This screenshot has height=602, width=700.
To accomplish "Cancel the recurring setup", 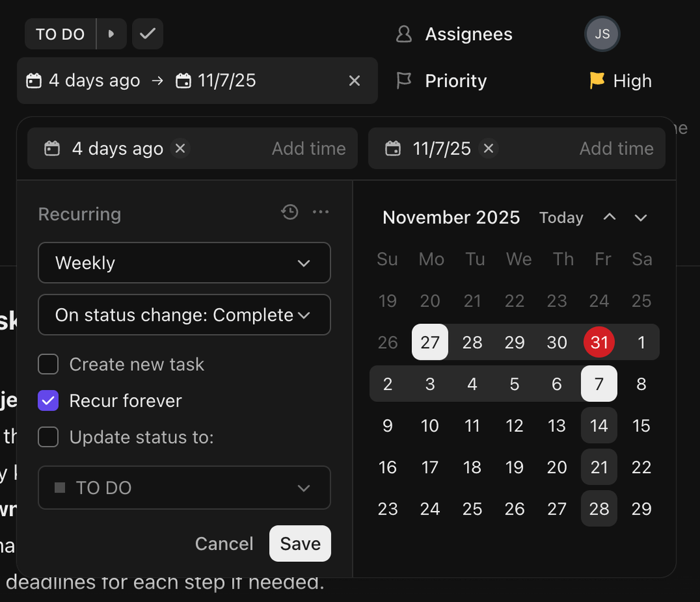I will [x=224, y=543].
